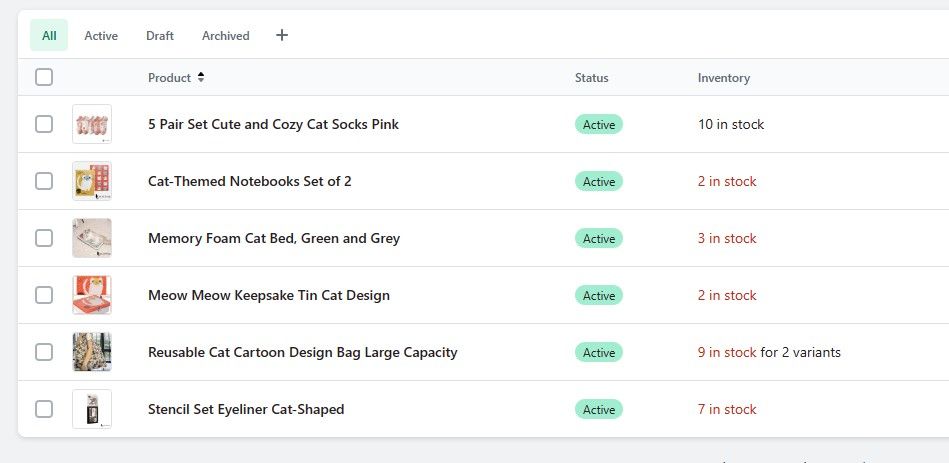Screen dimensions: 949x463
Task: Click the Memory Foam Cat Bed thumbnail
Action: 92,238
